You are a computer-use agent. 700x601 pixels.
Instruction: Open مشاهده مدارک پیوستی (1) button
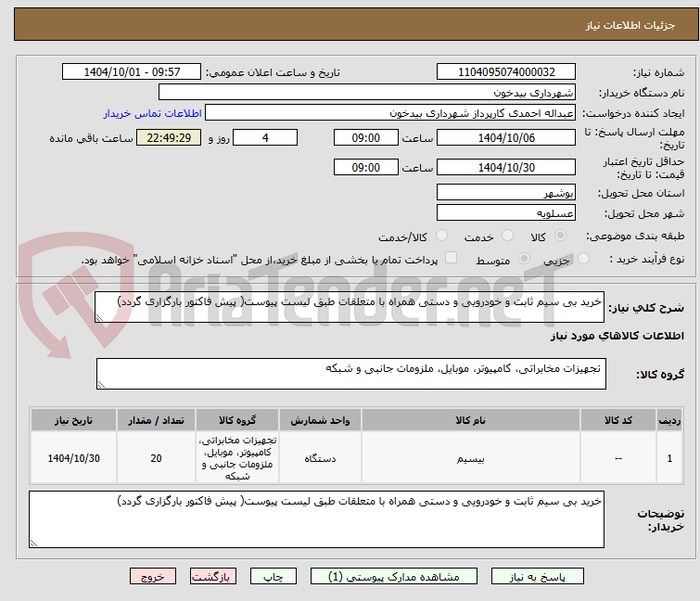pos(394,577)
